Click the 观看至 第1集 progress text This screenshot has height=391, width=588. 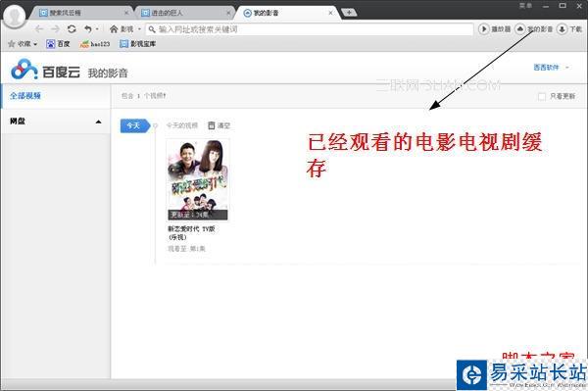click(186, 249)
